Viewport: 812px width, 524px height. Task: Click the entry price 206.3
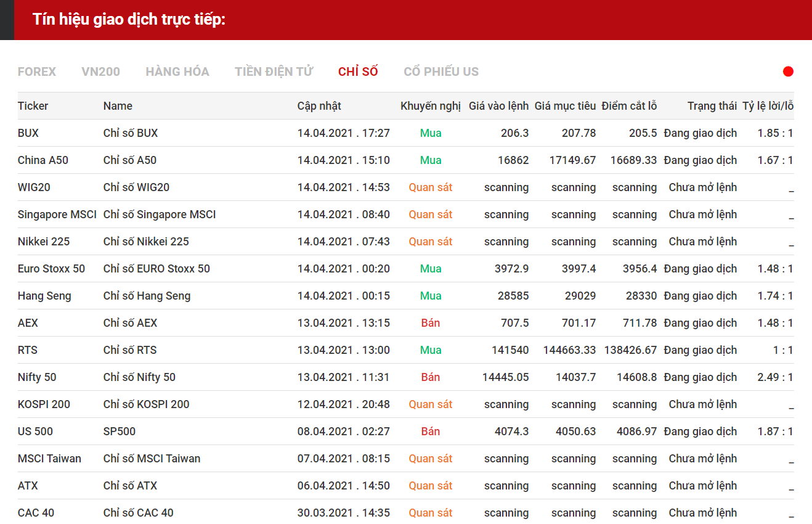point(515,133)
